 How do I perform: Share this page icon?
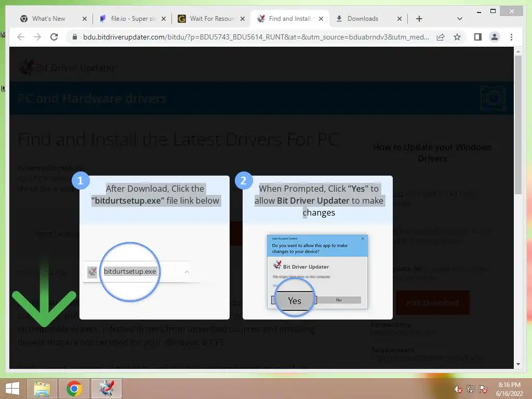click(441, 37)
